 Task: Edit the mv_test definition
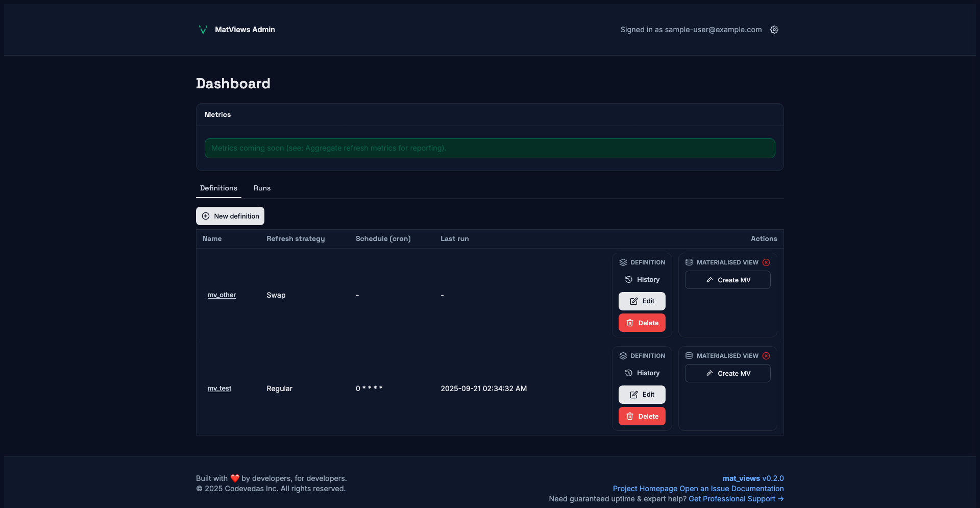click(642, 395)
